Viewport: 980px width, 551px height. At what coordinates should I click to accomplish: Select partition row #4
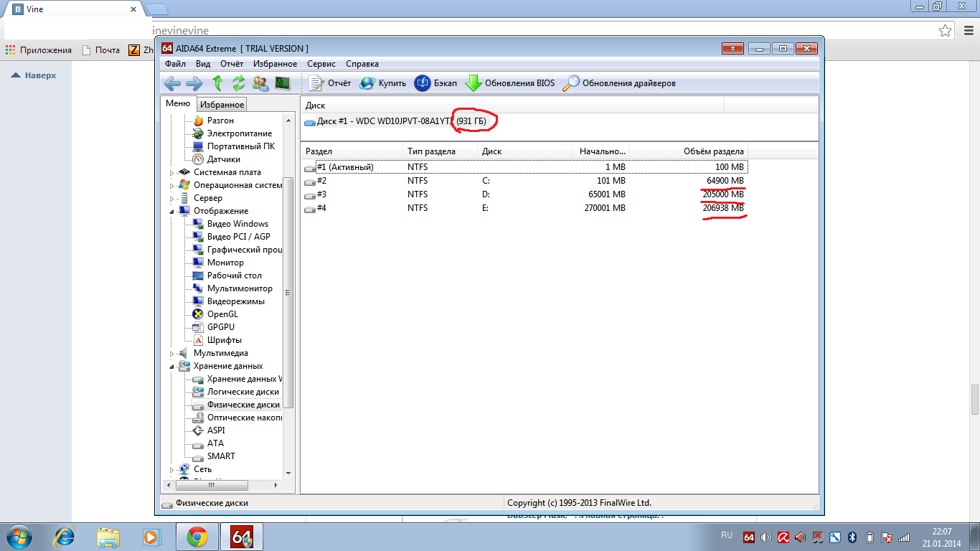coord(526,208)
